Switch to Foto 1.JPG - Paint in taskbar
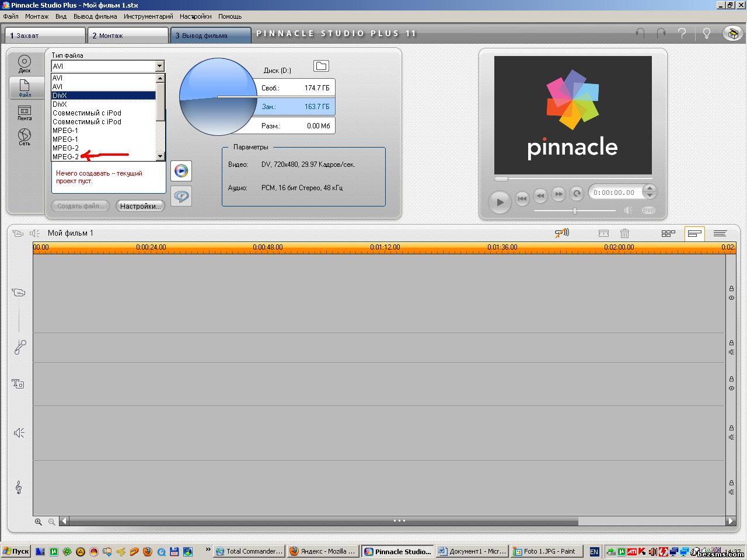 point(547,551)
